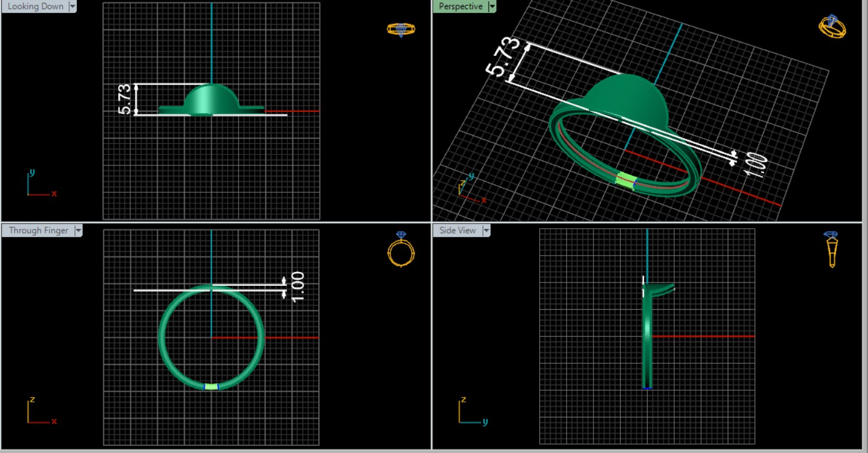Screen dimensions: 868x453
Task: Select the green dome in Looking Down view
Action: [211, 99]
